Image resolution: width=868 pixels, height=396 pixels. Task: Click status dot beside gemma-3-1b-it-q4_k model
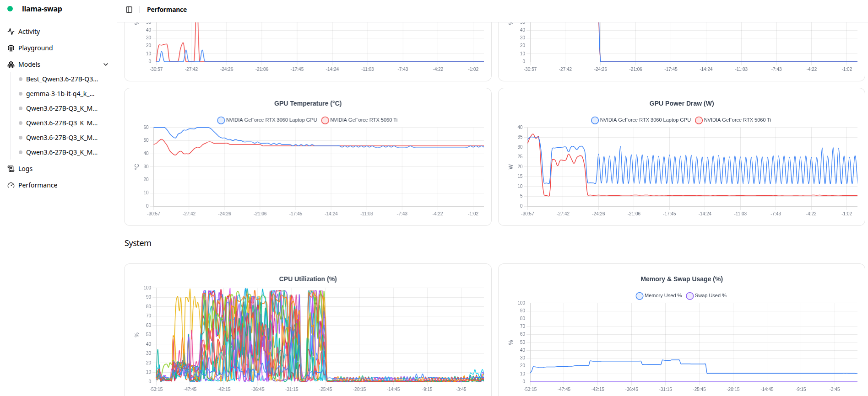pyautogui.click(x=21, y=94)
